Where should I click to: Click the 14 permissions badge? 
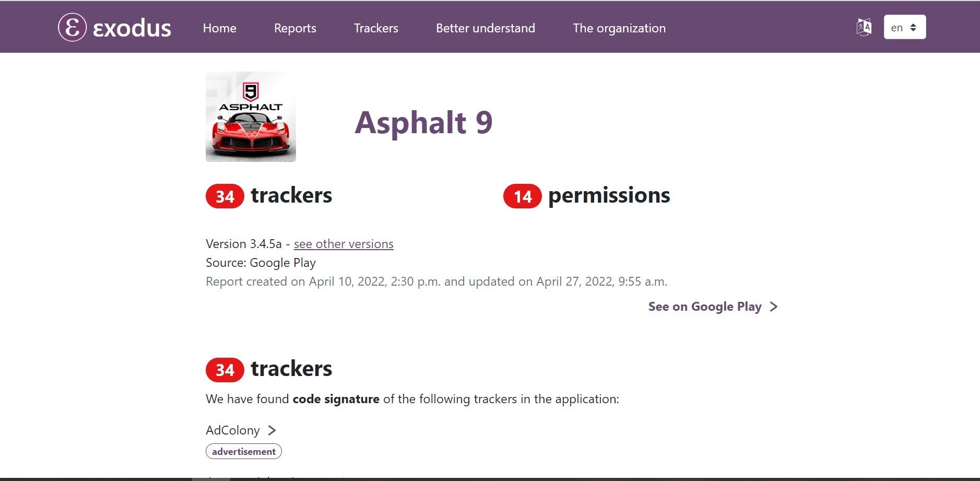pyautogui.click(x=522, y=196)
